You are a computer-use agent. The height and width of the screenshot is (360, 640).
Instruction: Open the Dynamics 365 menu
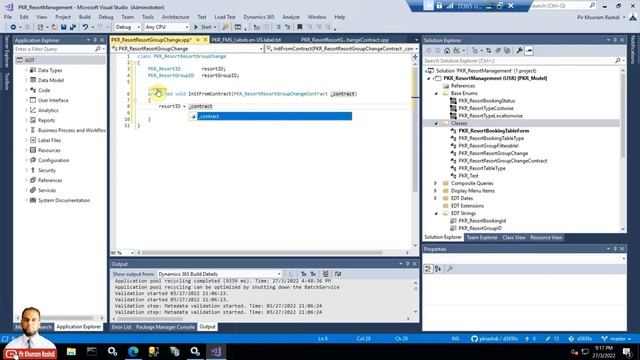click(x=258, y=17)
